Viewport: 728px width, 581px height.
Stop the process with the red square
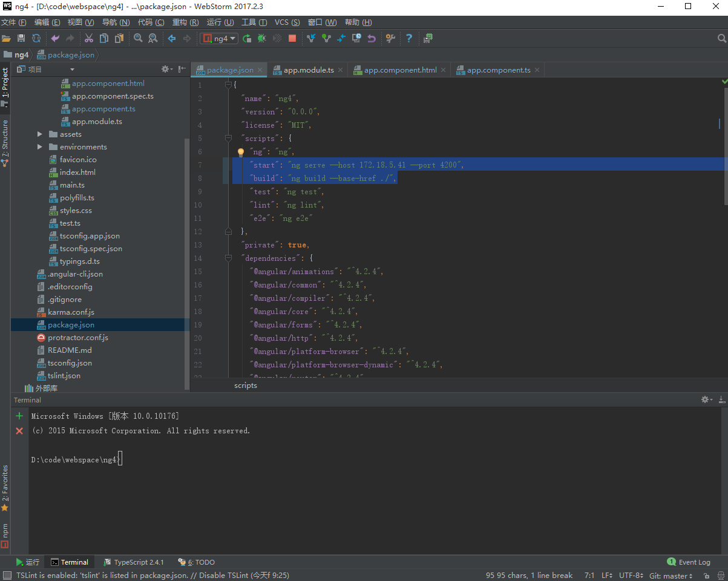(292, 38)
